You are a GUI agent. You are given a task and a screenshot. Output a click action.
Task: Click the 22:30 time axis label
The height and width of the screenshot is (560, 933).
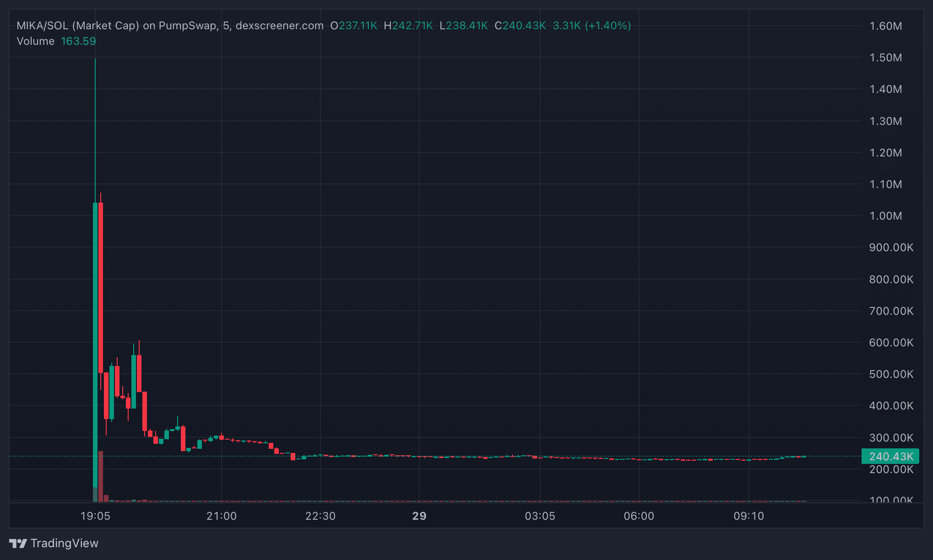coord(320,516)
